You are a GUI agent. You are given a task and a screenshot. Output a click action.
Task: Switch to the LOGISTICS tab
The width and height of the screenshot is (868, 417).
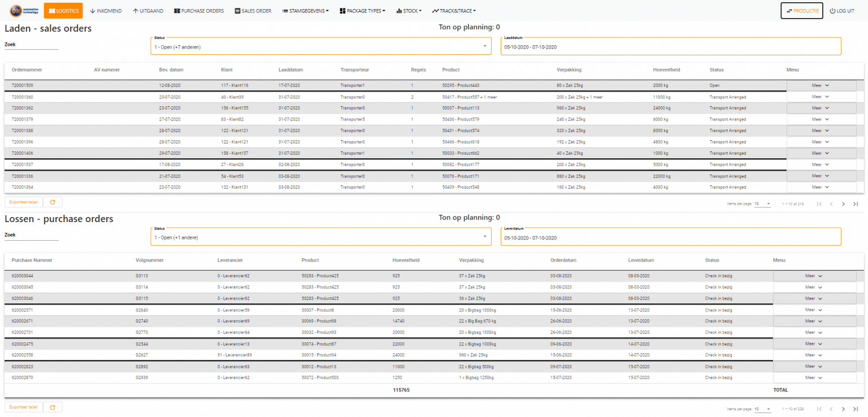pyautogui.click(x=63, y=10)
